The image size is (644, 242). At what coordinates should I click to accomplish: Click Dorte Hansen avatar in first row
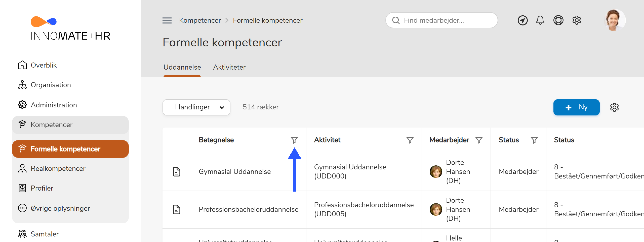[x=436, y=172]
